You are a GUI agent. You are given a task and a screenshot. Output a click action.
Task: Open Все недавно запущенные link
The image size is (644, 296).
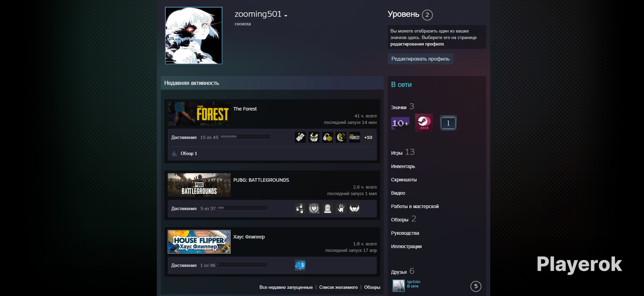286,287
